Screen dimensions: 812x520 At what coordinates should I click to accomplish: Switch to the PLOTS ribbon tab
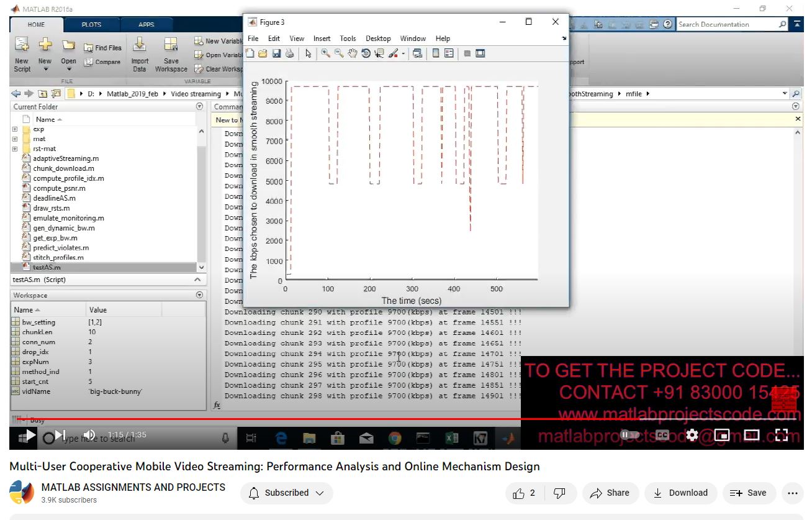(x=91, y=25)
